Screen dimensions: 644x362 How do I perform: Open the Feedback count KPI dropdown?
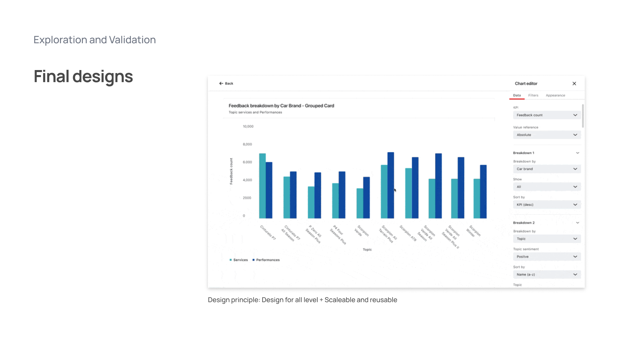click(547, 115)
